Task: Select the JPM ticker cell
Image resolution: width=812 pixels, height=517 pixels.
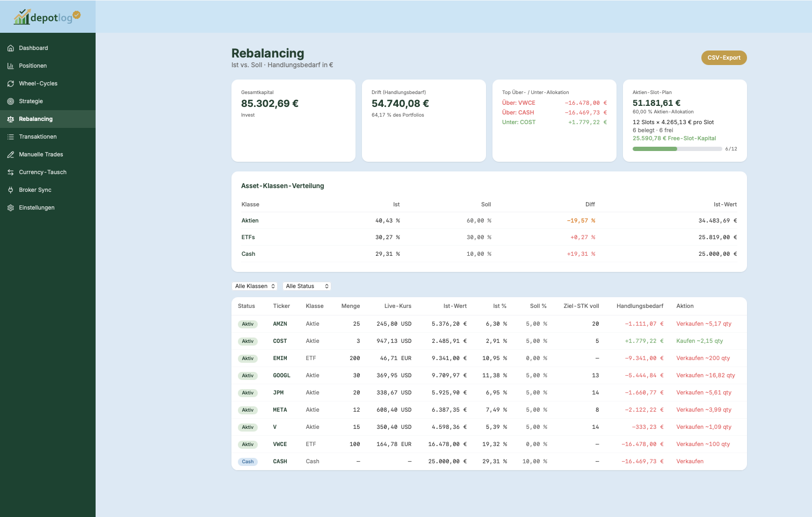Action: pos(278,393)
